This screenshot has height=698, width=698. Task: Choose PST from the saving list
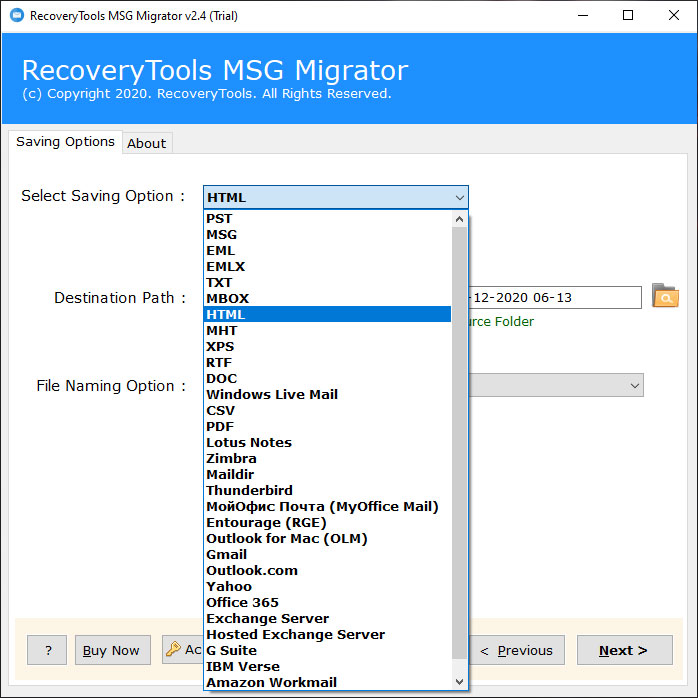pos(327,219)
